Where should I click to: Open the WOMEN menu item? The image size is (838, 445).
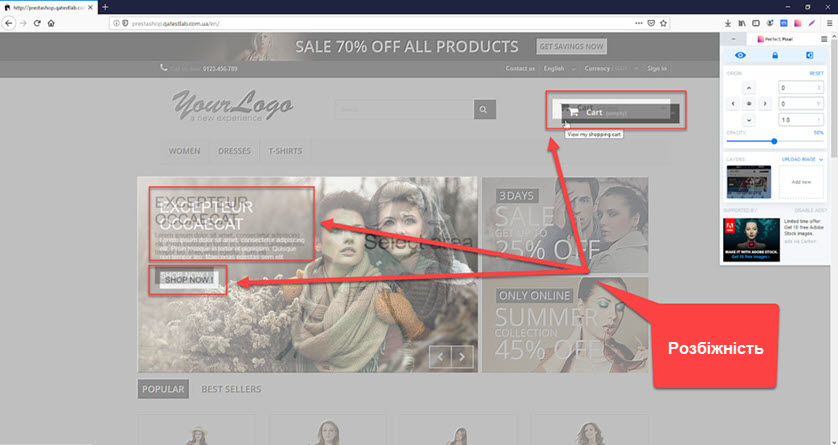tap(184, 151)
